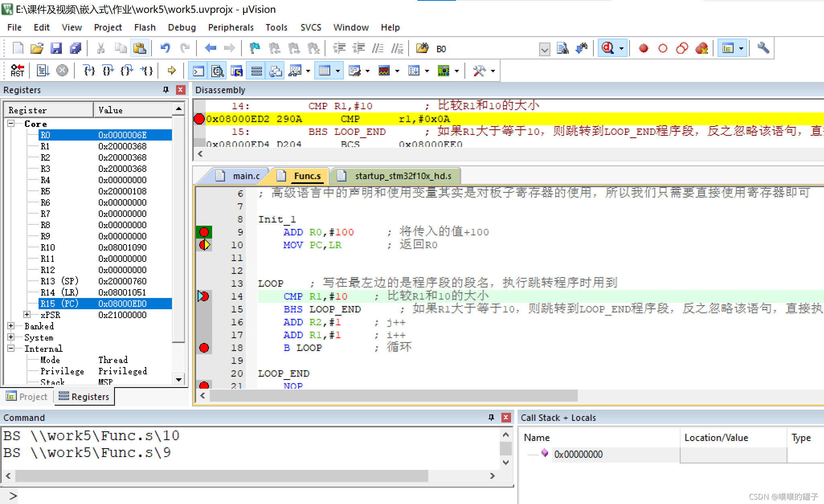Click the Step Over debug icon

108,71
